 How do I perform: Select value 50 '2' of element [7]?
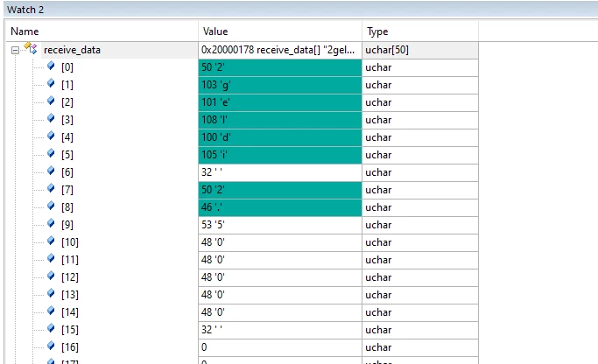[280, 190]
